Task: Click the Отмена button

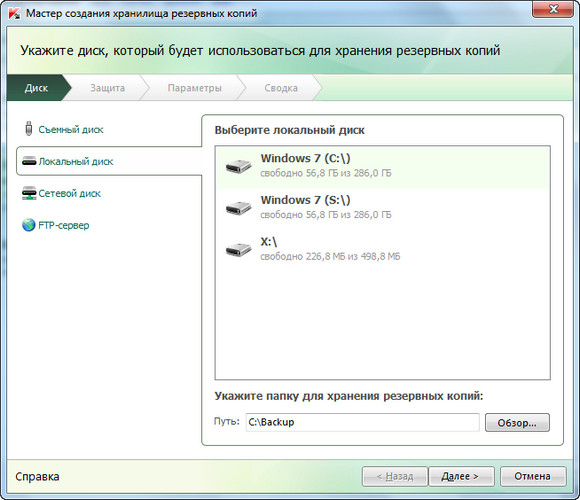Action: pyautogui.click(x=533, y=476)
